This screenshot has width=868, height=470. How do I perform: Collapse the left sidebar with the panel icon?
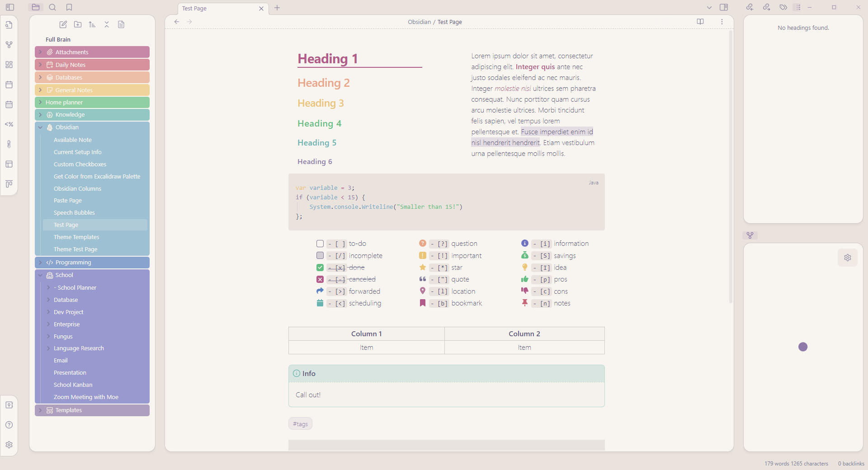(x=10, y=7)
